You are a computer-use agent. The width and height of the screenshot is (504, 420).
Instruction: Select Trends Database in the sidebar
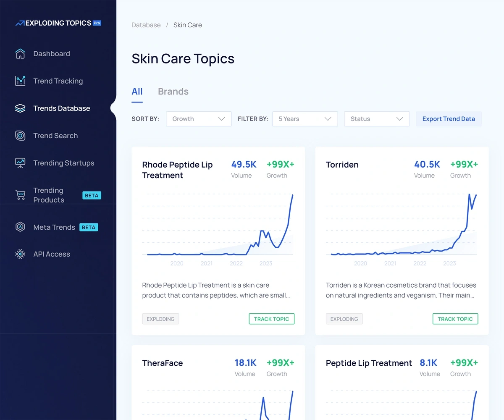coord(62,108)
